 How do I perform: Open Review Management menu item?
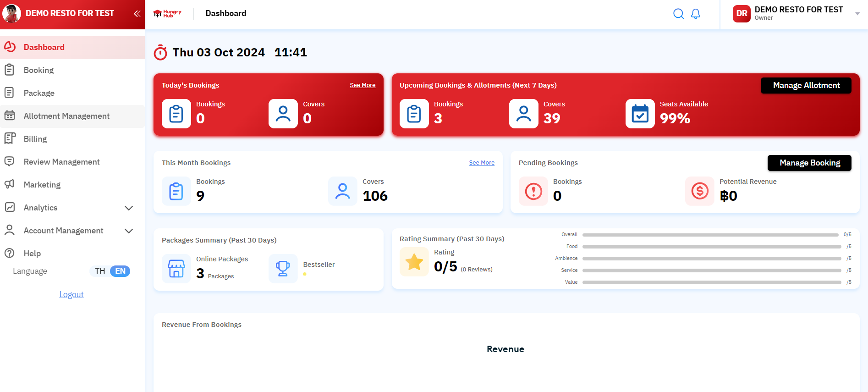[x=72, y=162]
